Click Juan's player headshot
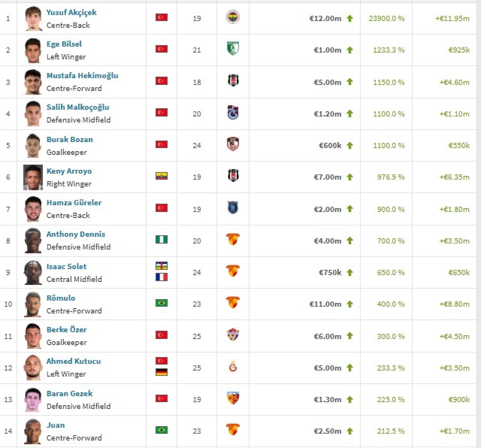 point(33,431)
